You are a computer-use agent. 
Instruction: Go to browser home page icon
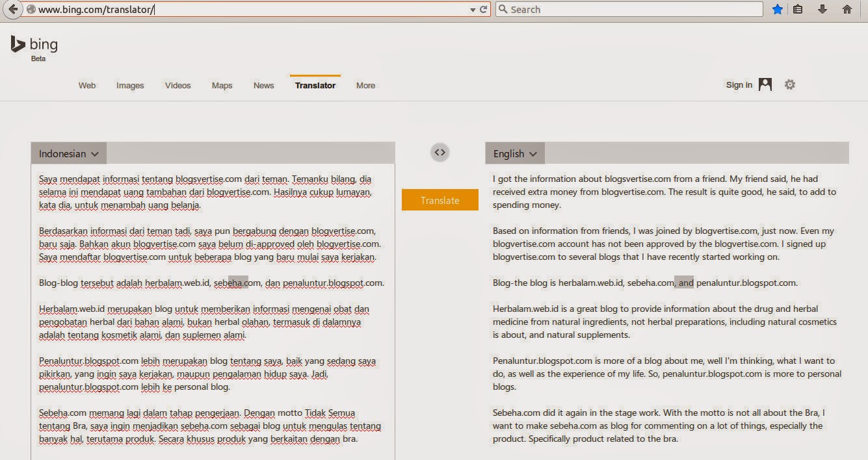point(847,10)
